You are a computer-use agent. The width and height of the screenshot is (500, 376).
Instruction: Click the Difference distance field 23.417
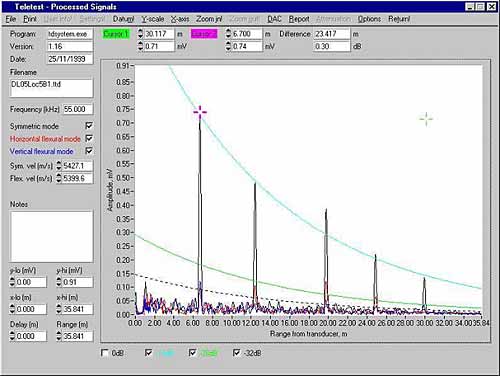tap(332, 34)
